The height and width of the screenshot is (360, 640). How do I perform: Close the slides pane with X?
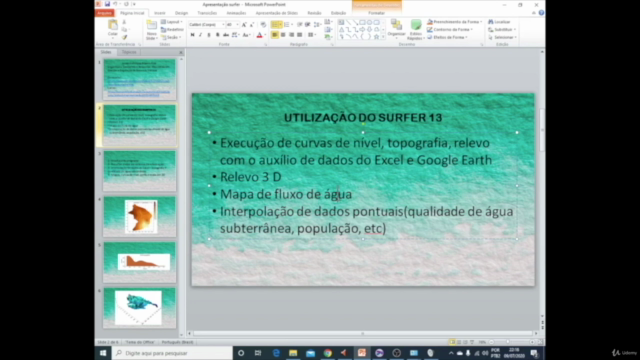coord(181,52)
